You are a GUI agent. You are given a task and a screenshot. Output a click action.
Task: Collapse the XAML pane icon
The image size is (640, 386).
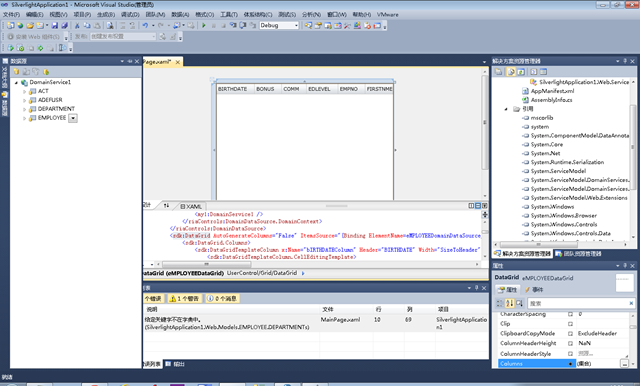click(x=484, y=206)
